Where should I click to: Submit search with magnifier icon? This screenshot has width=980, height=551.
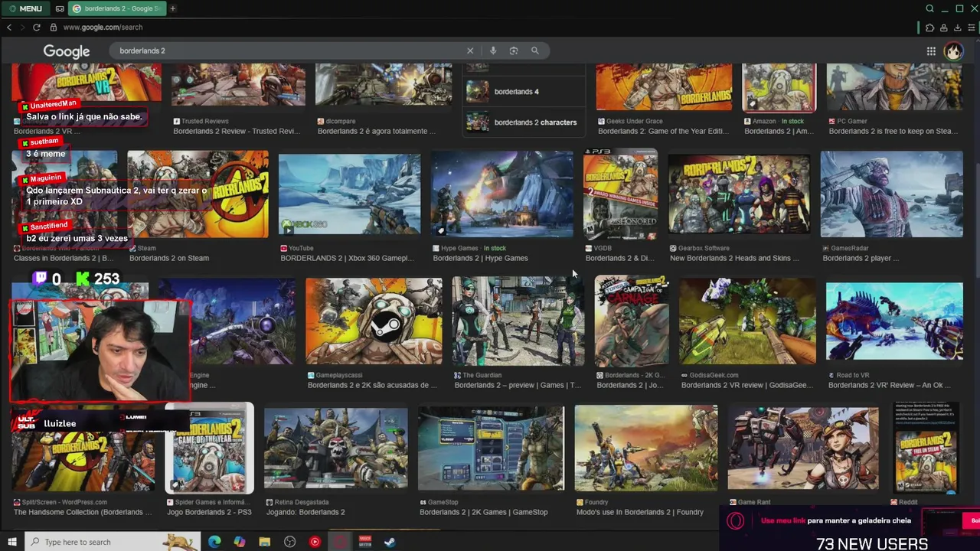tap(535, 51)
